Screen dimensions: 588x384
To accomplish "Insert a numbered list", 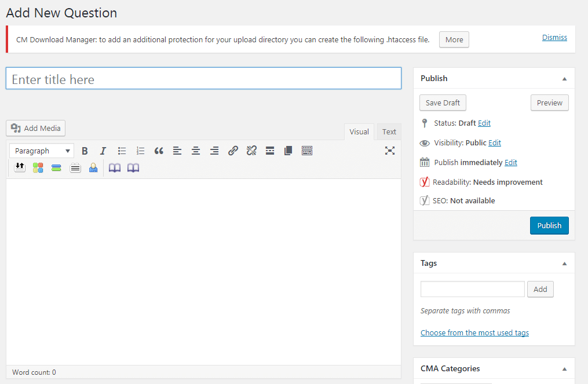I will (140, 151).
